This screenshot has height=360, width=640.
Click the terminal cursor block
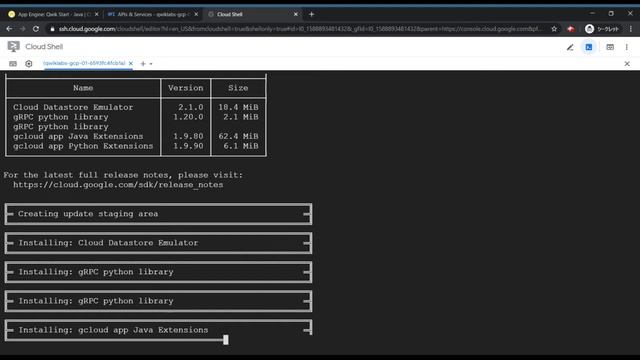(226, 340)
